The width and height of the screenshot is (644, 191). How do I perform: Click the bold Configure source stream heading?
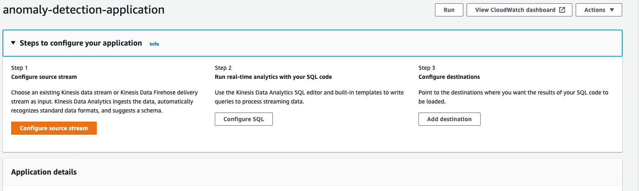pyautogui.click(x=44, y=77)
